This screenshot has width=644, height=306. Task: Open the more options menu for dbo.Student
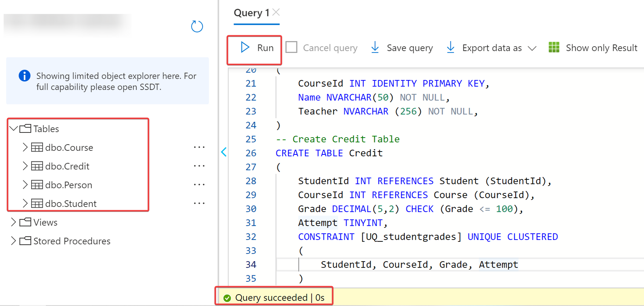point(199,204)
